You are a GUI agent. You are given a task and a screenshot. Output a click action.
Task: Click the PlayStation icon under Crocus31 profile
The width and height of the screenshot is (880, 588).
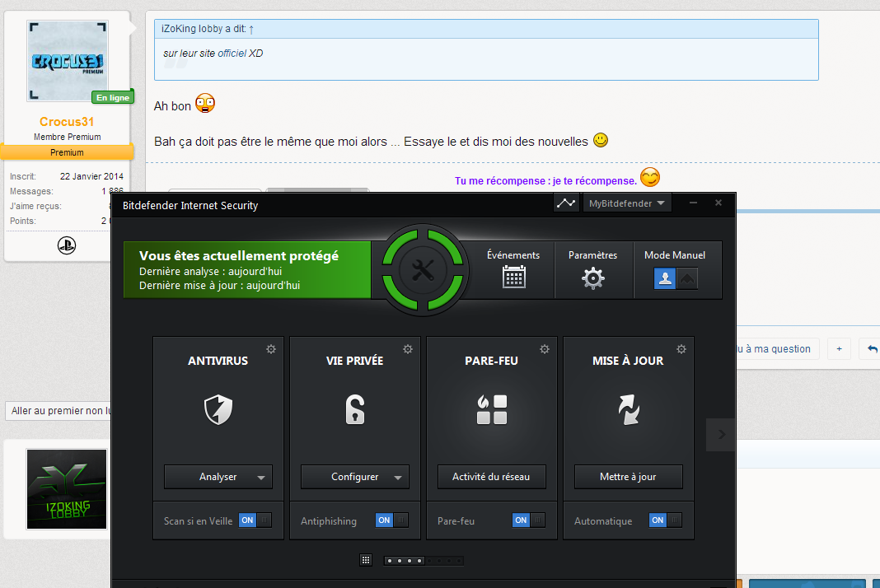(x=67, y=245)
